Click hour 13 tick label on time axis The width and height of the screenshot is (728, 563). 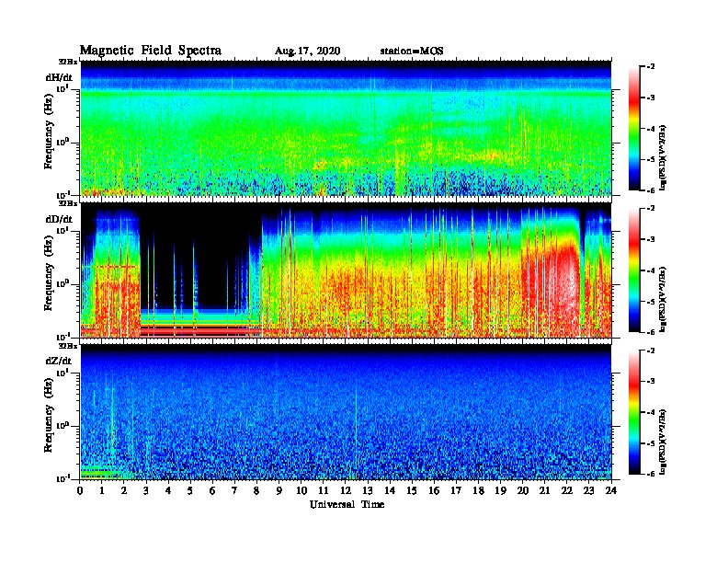click(368, 491)
